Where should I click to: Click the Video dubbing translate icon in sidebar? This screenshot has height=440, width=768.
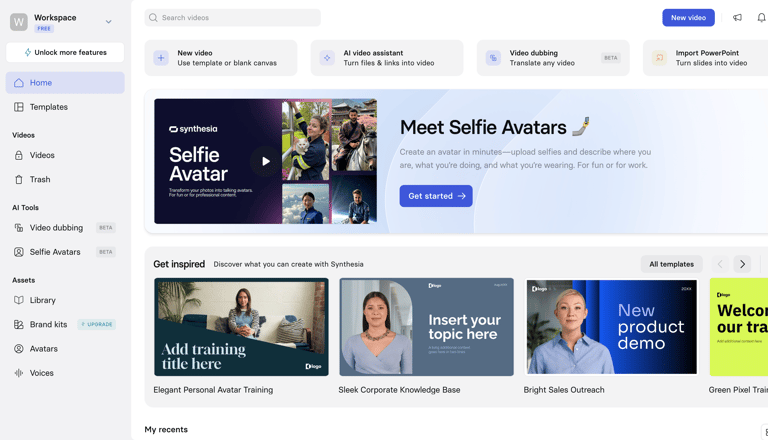coord(19,228)
